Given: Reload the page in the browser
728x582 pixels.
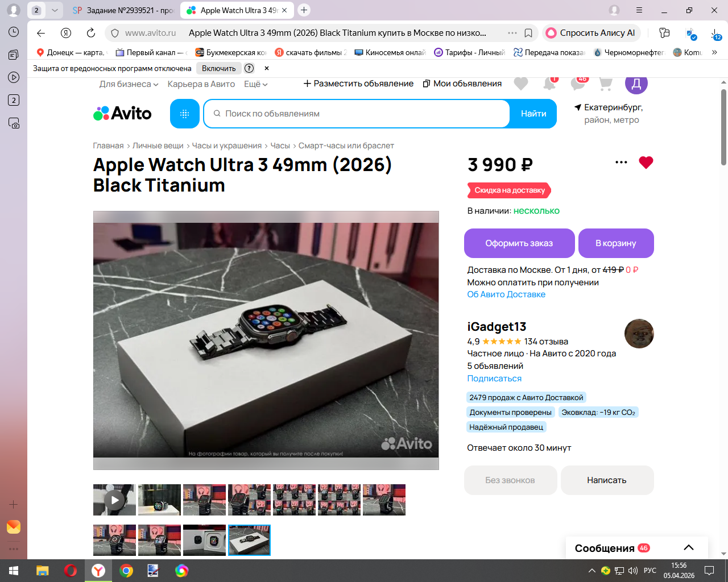Looking at the screenshot, I should 91,33.
